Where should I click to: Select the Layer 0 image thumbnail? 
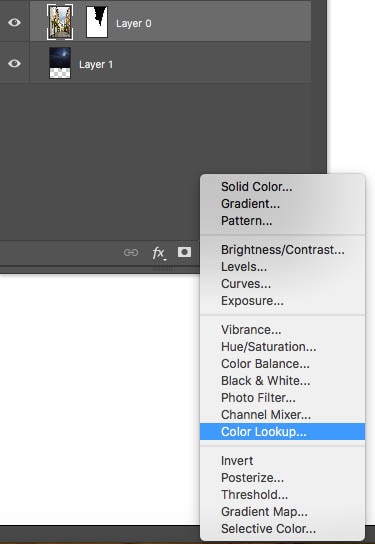pyautogui.click(x=60, y=22)
